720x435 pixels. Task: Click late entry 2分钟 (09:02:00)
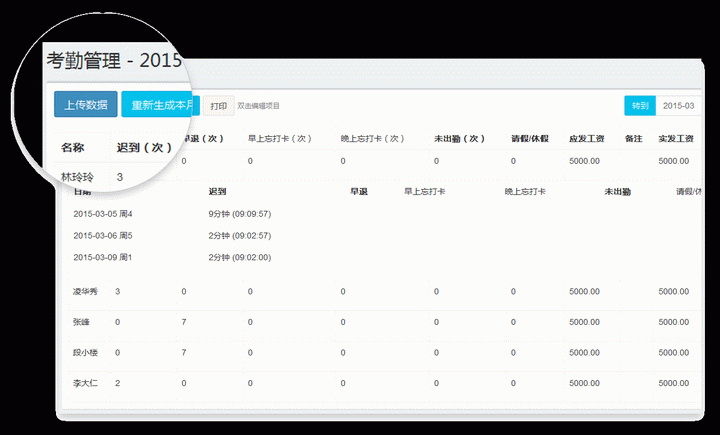click(240, 257)
